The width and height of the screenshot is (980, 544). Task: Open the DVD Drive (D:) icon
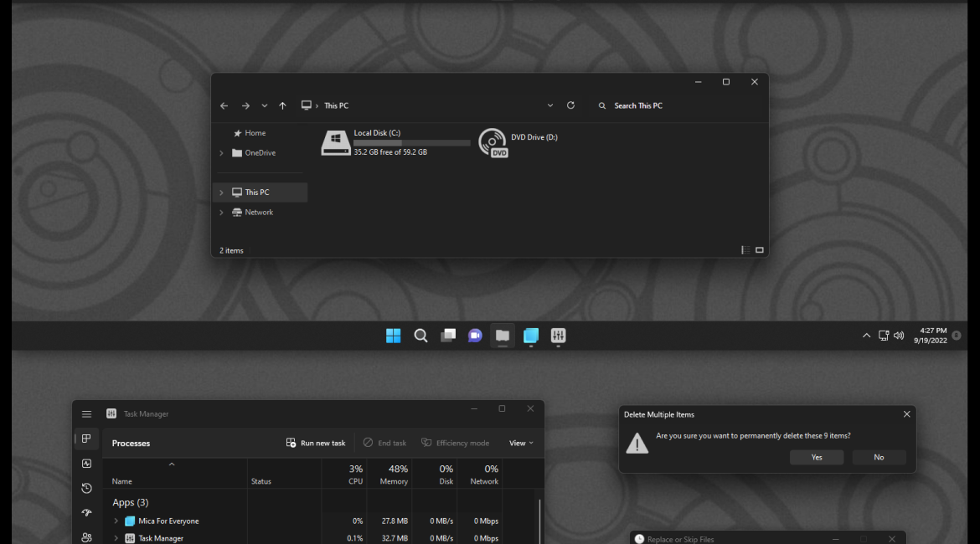[493, 143]
